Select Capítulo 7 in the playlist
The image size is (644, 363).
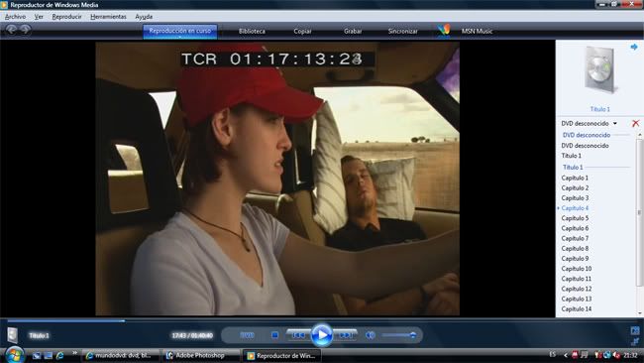pos(575,238)
